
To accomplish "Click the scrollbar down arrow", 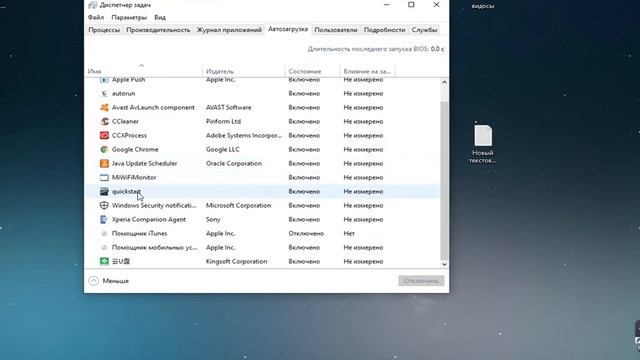I will point(444,264).
